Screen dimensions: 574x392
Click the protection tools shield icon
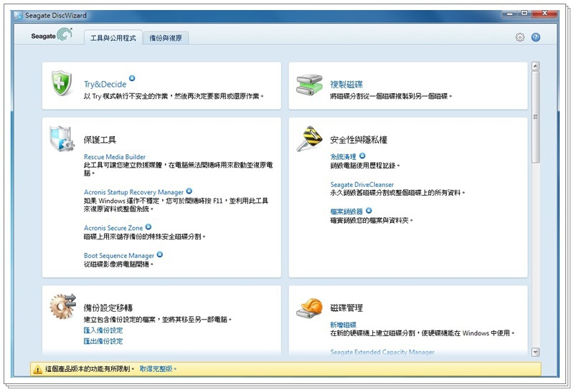point(62,139)
